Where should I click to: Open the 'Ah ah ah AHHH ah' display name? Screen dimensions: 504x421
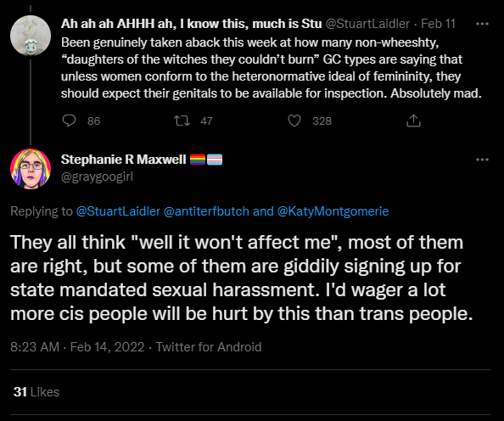coord(191,24)
